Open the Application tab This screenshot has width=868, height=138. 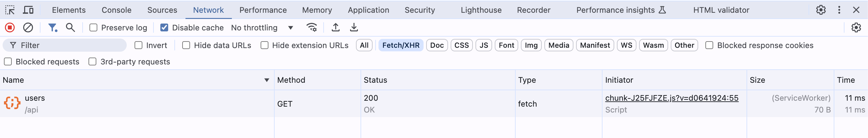368,10
